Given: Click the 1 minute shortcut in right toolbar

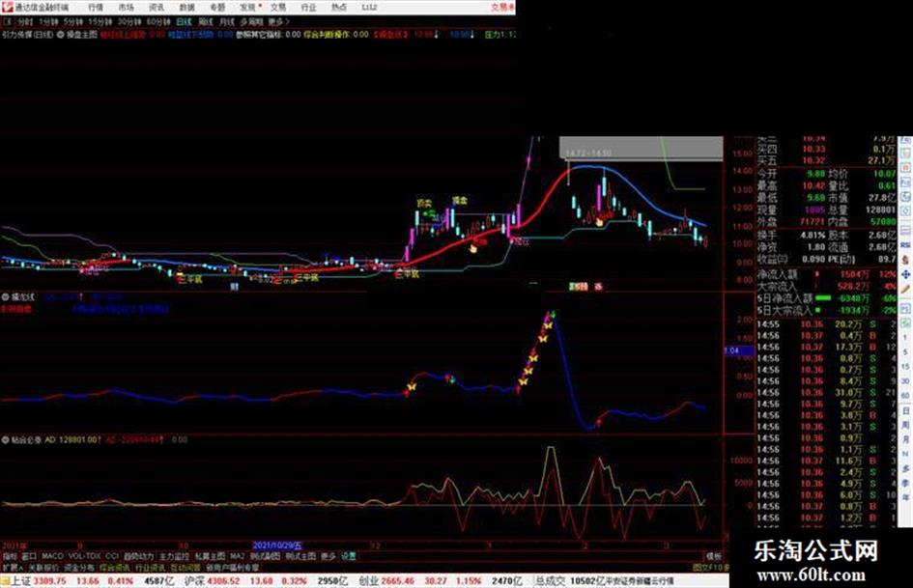Looking at the screenshot, I should point(905,338).
